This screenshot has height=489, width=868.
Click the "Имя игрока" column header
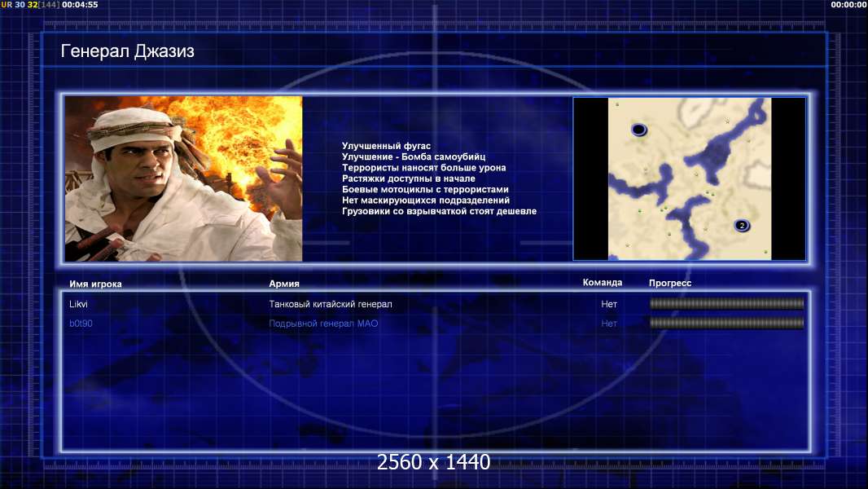point(95,284)
